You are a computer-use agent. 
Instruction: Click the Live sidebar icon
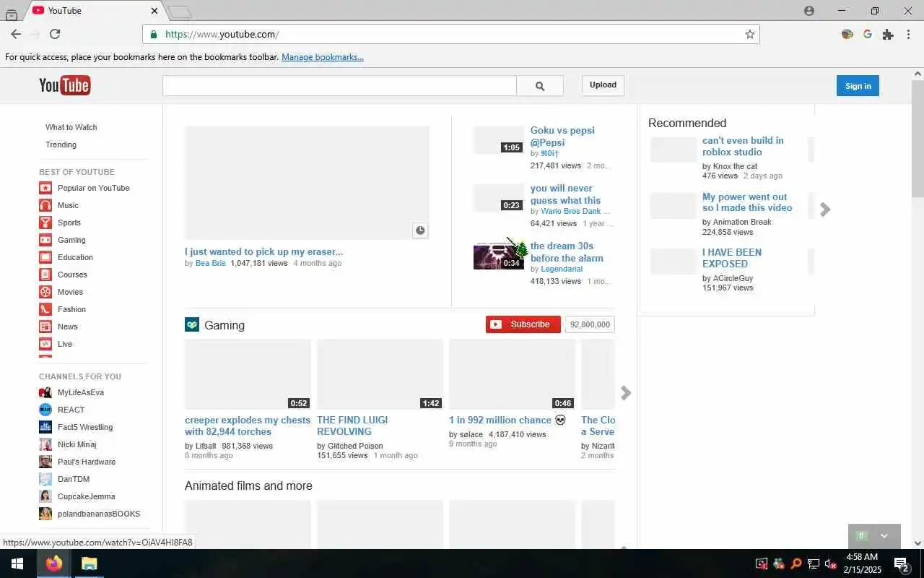45,344
